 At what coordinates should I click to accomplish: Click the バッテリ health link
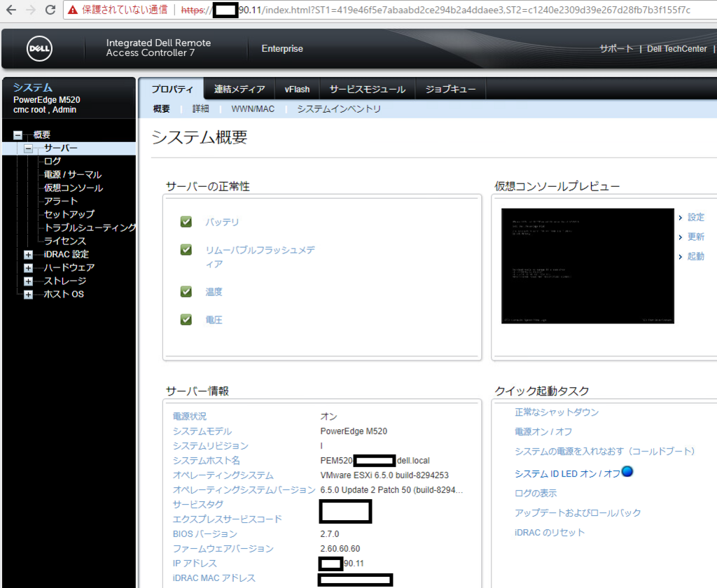(222, 222)
